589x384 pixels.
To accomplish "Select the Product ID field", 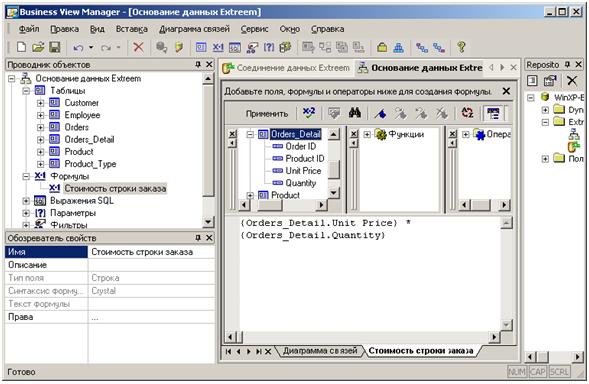I will [305, 159].
